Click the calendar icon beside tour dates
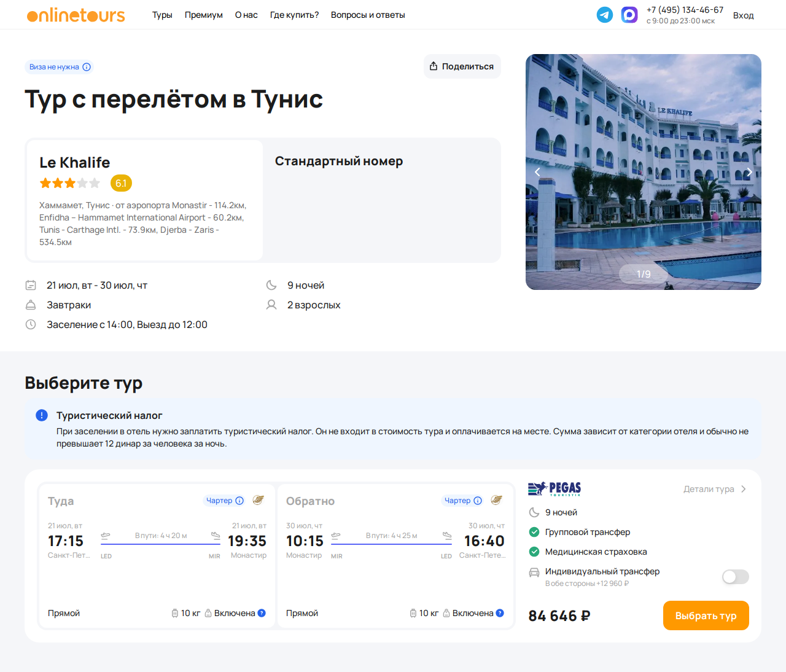 coord(31,285)
